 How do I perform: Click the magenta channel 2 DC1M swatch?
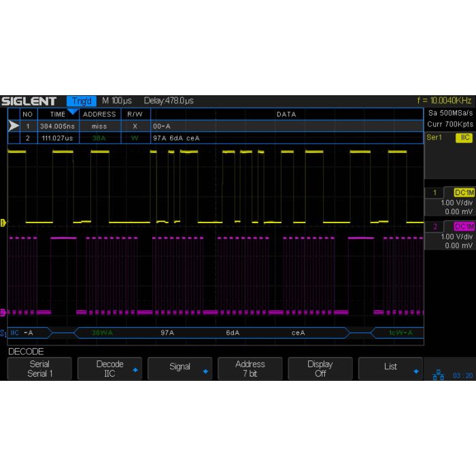coord(464,226)
